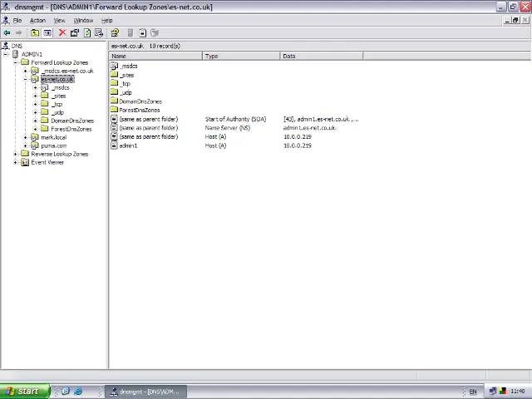
Task: Collapse the ADMIN1 server node
Action: click(x=6, y=54)
